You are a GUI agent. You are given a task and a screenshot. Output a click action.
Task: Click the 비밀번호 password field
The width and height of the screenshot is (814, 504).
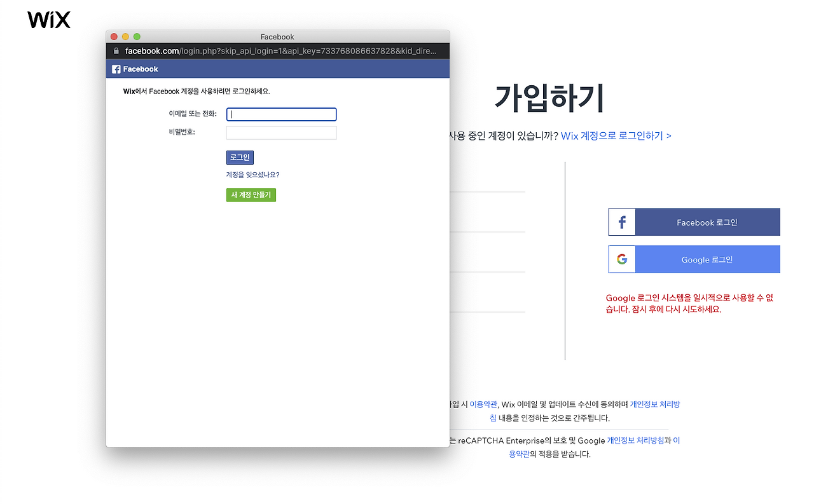[281, 133]
